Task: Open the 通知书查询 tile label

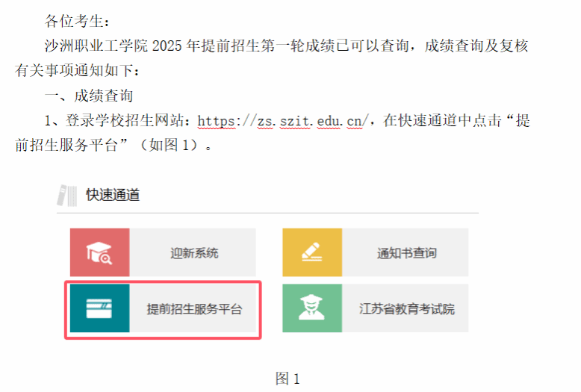Action: 406,253
